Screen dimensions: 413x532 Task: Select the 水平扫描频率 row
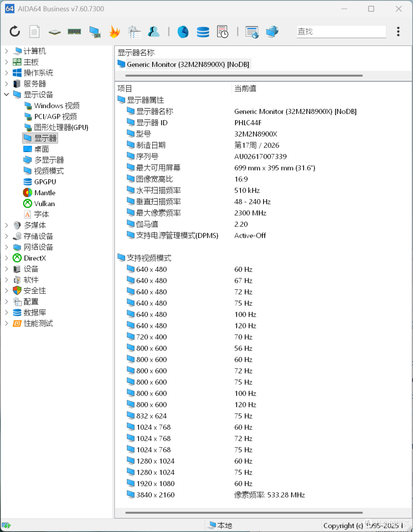click(x=262, y=190)
